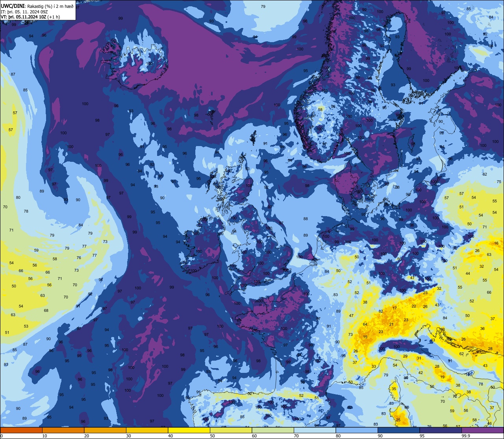504x439 pixels.
Task: Click the 50–60 legend color segment
Action: tap(231, 430)
